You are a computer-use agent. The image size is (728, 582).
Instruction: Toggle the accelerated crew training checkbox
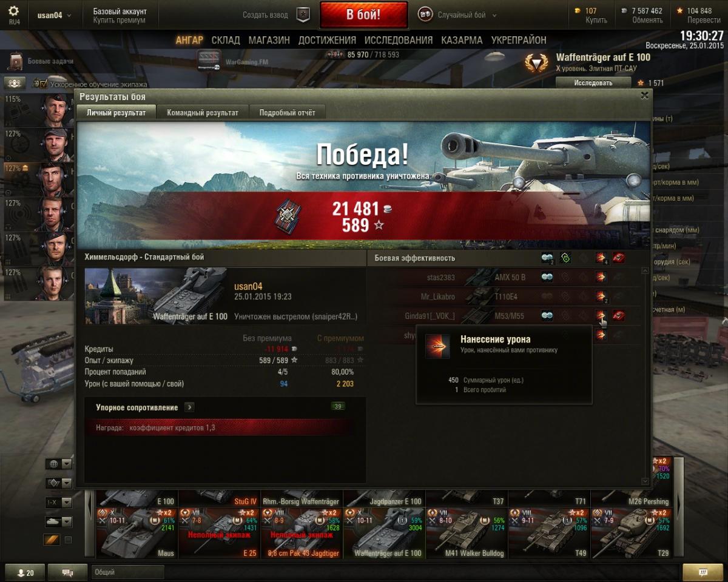pos(36,83)
